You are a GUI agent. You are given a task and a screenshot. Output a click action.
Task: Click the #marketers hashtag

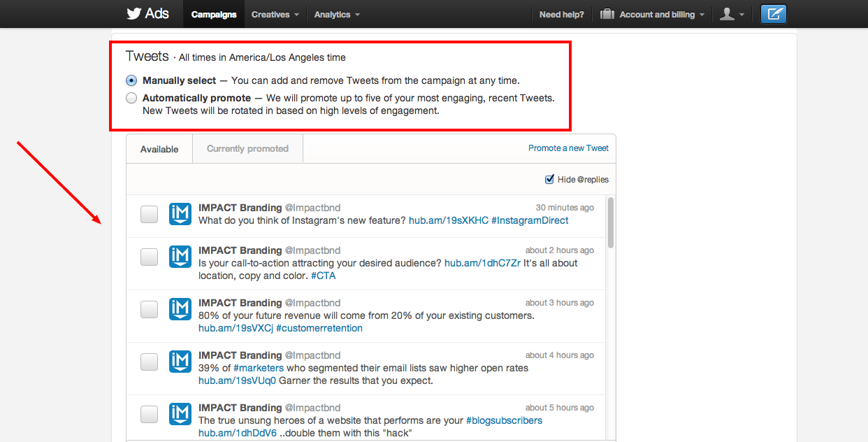point(259,368)
